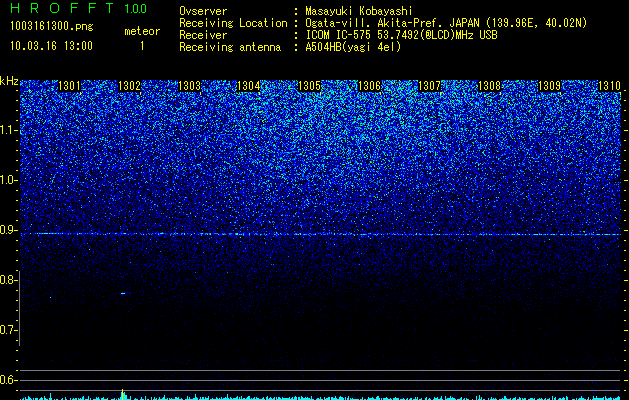Image resolution: width=629 pixels, height=400 pixels.
Task: Click the 1308 time marker
Action: point(489,86)
